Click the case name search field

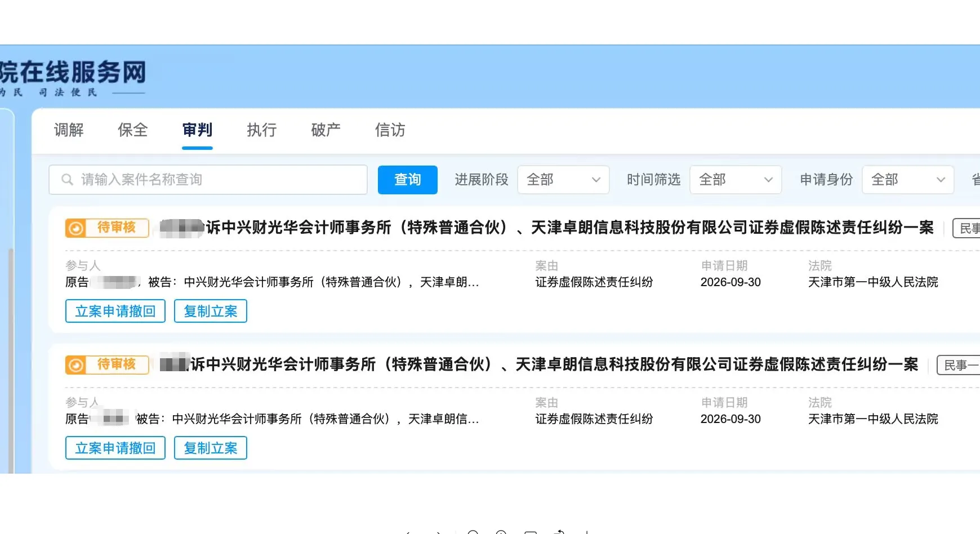[x=208, y=180]
